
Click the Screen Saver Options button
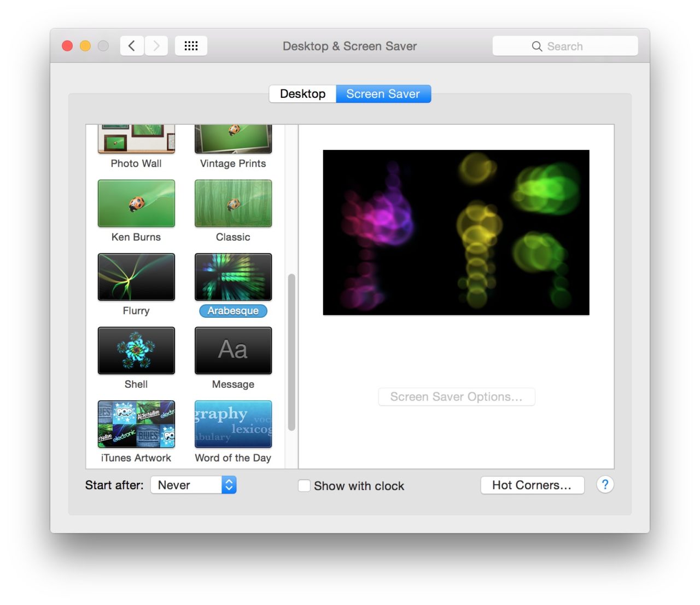(x=457, y=397)
